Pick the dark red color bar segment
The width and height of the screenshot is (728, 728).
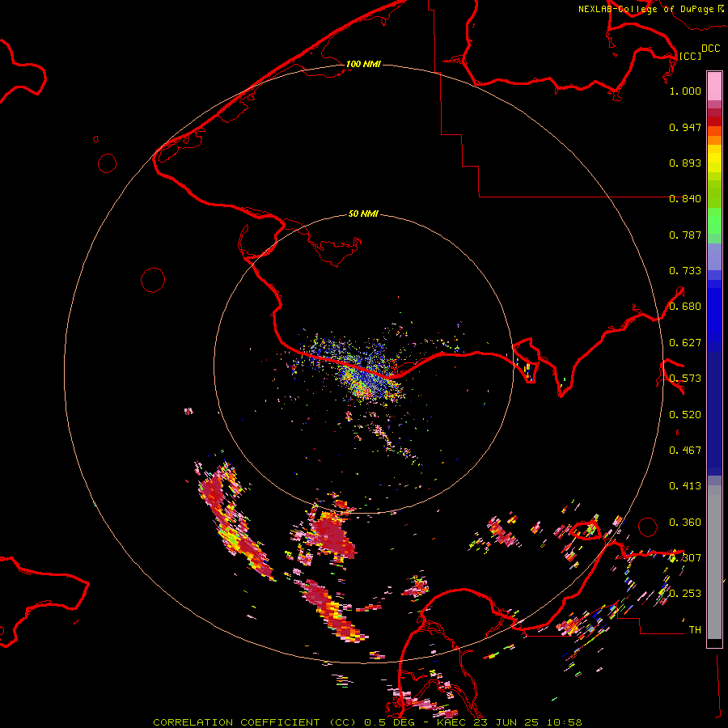[x=714, y=121]
